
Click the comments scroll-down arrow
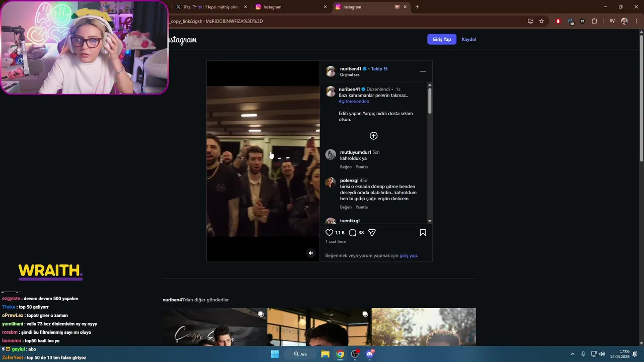pos(430,221)
